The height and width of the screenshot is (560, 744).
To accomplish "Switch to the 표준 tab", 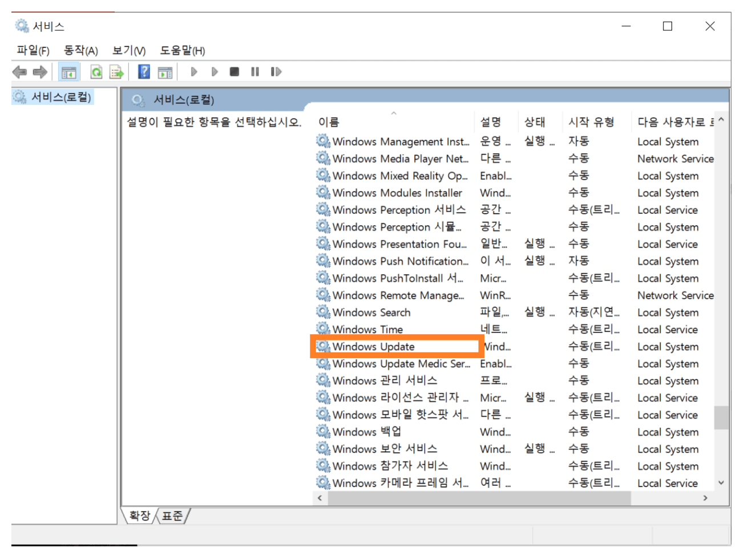I will pyautogui.click(x=172, y=516).
